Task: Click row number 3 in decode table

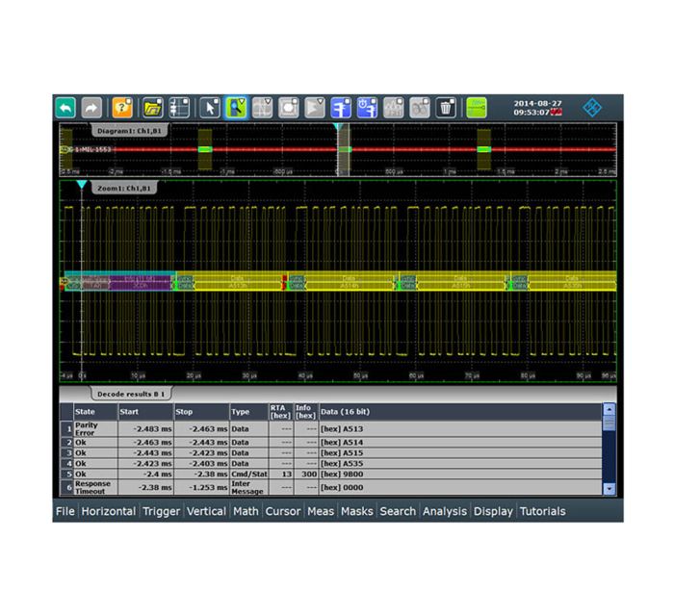Action: 67,452
